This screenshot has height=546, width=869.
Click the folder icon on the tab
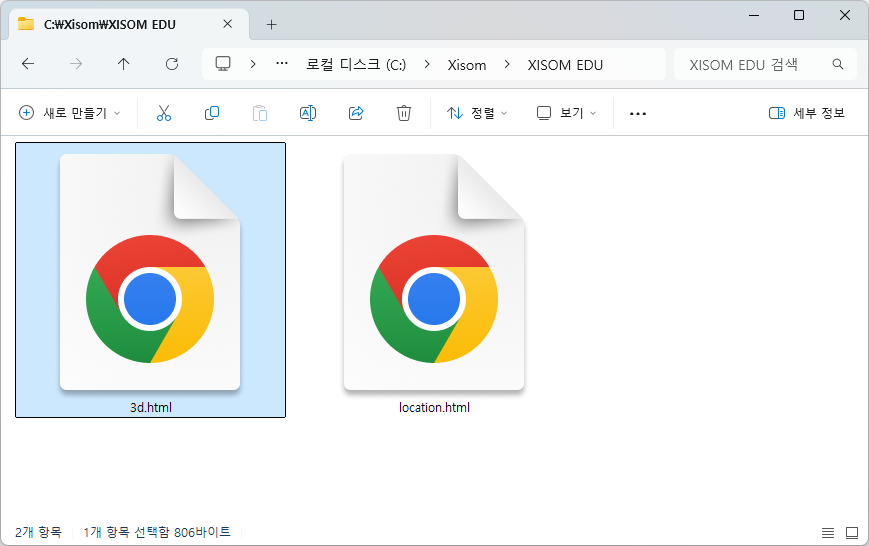click(25, 24)
